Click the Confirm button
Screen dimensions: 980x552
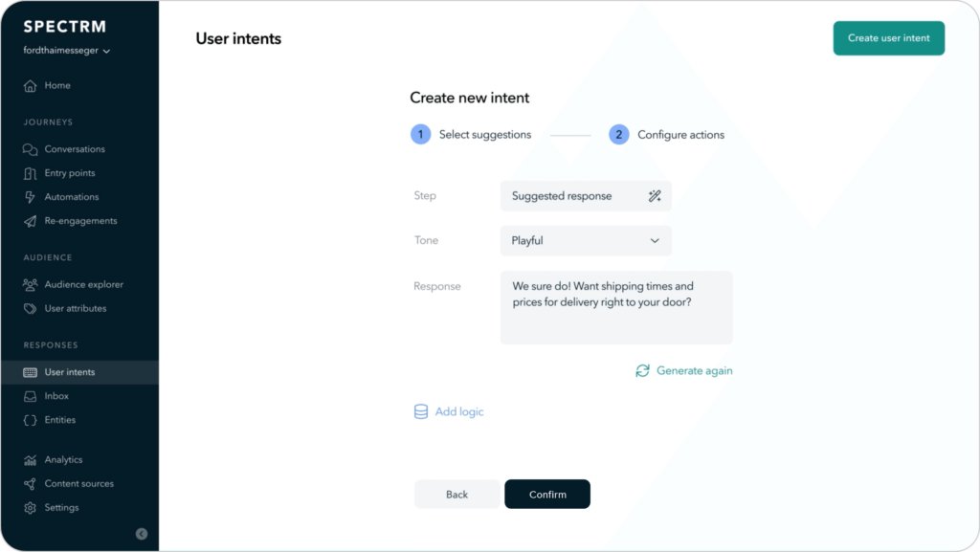pyautogui.click(x=547, y=494)
